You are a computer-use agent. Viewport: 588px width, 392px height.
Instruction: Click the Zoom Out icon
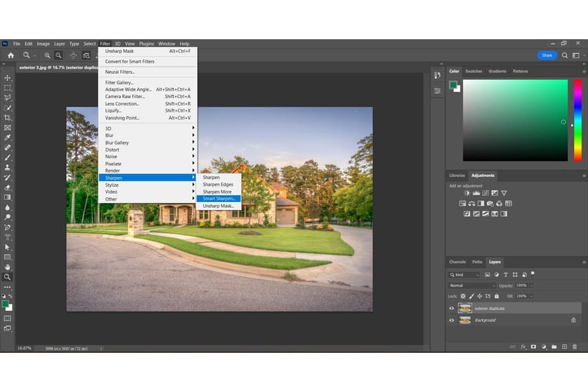click(x=59, y=56)
